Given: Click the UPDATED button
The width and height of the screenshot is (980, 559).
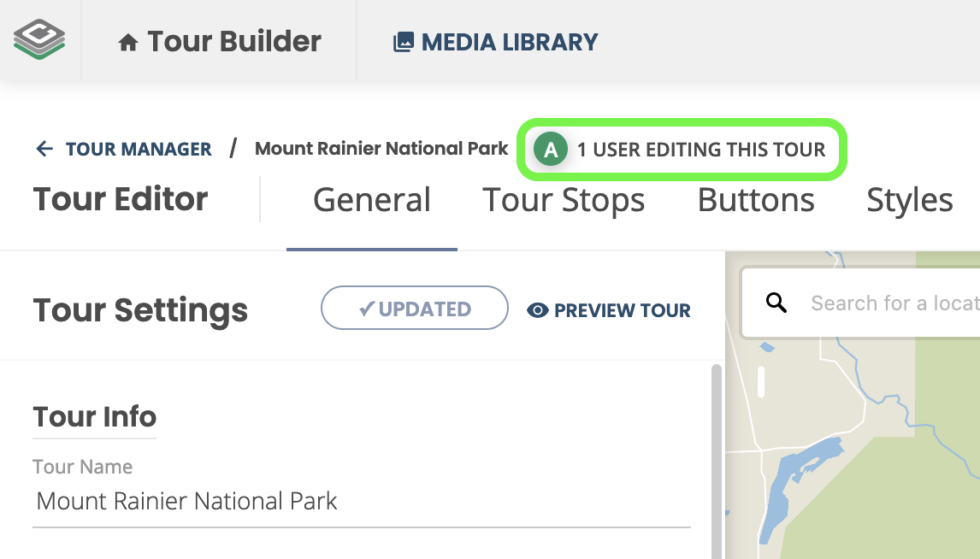Looking at the screenshot, I should (415, 308).
